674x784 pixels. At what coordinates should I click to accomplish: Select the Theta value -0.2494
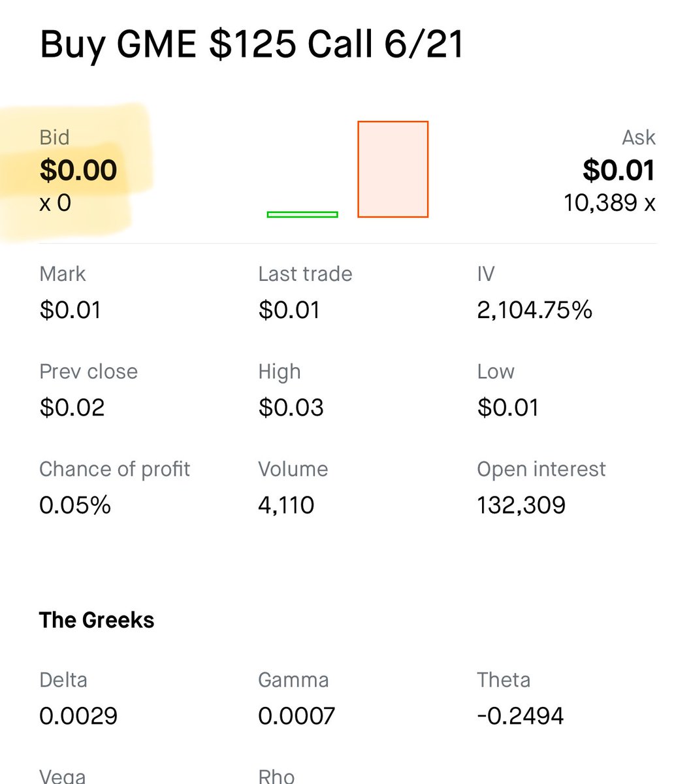tap(520, 716)
